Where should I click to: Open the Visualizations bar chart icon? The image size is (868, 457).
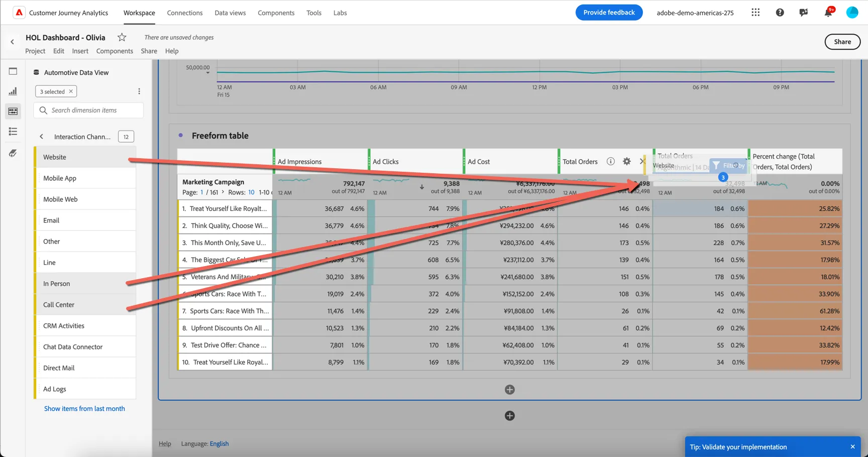point(13,91)
